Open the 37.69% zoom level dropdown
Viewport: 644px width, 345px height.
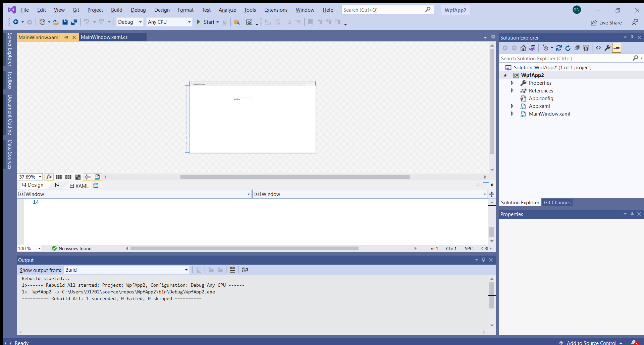40,177
